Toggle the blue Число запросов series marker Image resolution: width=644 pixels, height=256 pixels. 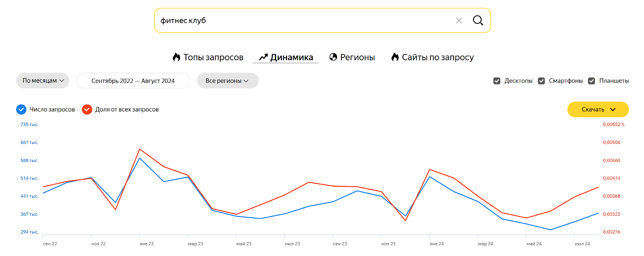click(21, 109)
